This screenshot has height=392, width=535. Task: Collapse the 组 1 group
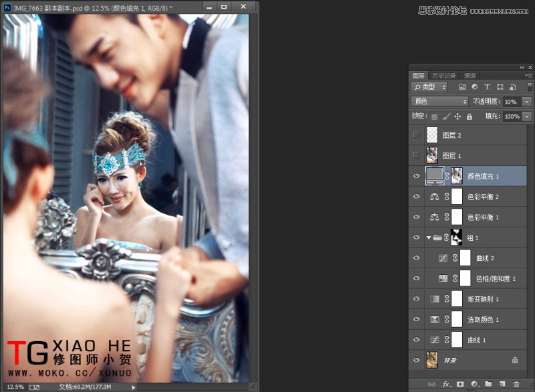click(x=429, y=237)
